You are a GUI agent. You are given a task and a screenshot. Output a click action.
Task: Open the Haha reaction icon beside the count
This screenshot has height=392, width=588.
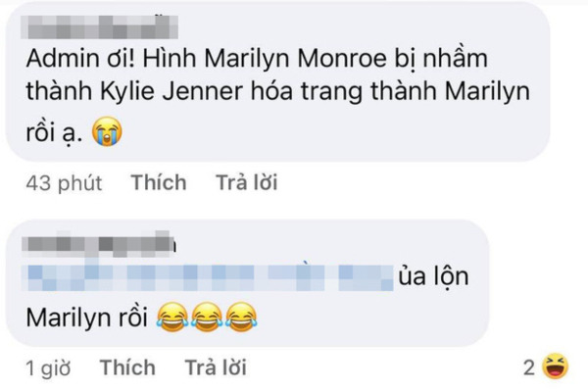[x=556, y=367]
